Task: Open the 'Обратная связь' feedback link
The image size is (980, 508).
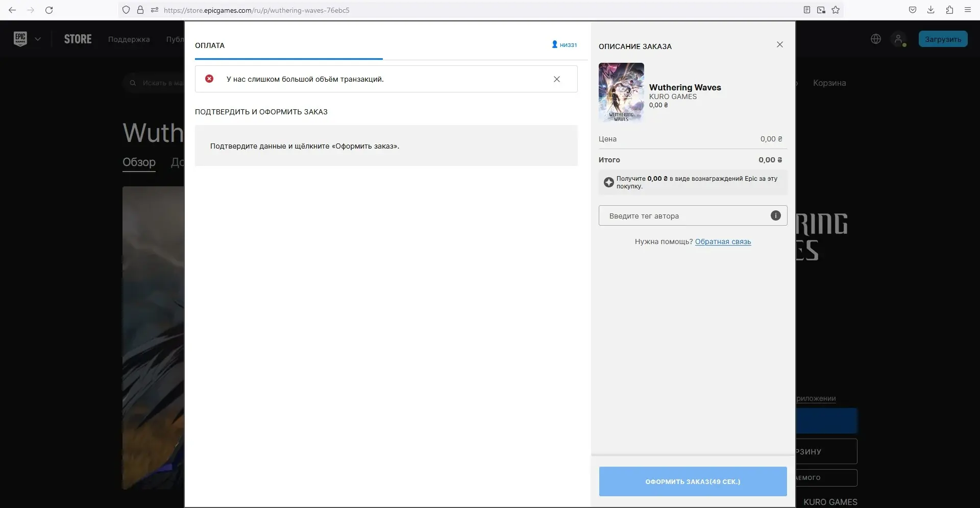Action: 723,241
